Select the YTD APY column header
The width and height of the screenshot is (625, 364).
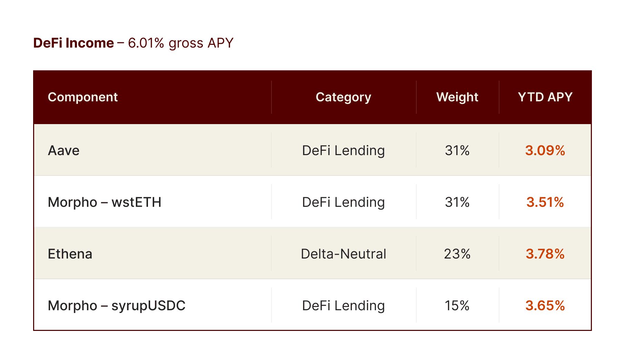coord(545,97)
